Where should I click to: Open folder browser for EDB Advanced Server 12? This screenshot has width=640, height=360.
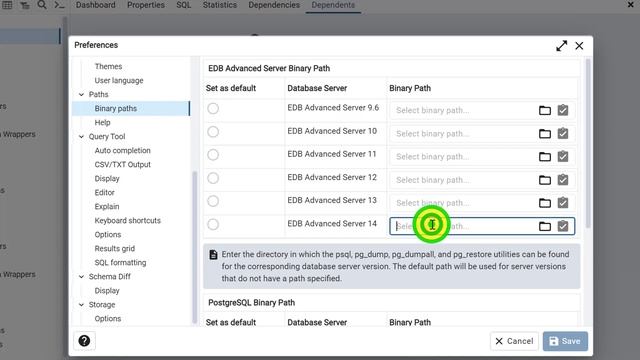point(544,180)
